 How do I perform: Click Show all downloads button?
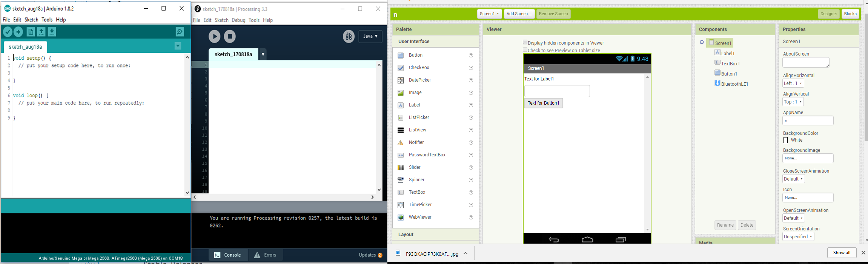[x=842, y=253]
